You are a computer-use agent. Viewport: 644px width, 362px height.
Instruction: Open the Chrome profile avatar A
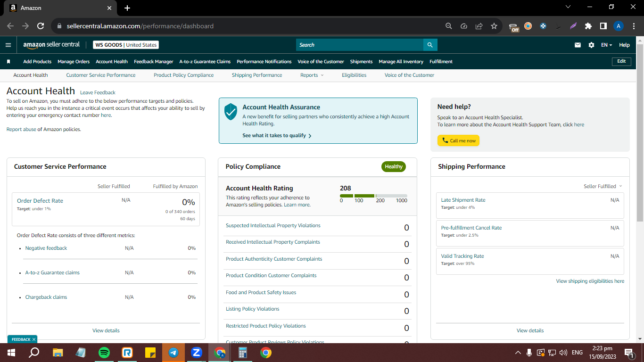click(x=619, y=26)
